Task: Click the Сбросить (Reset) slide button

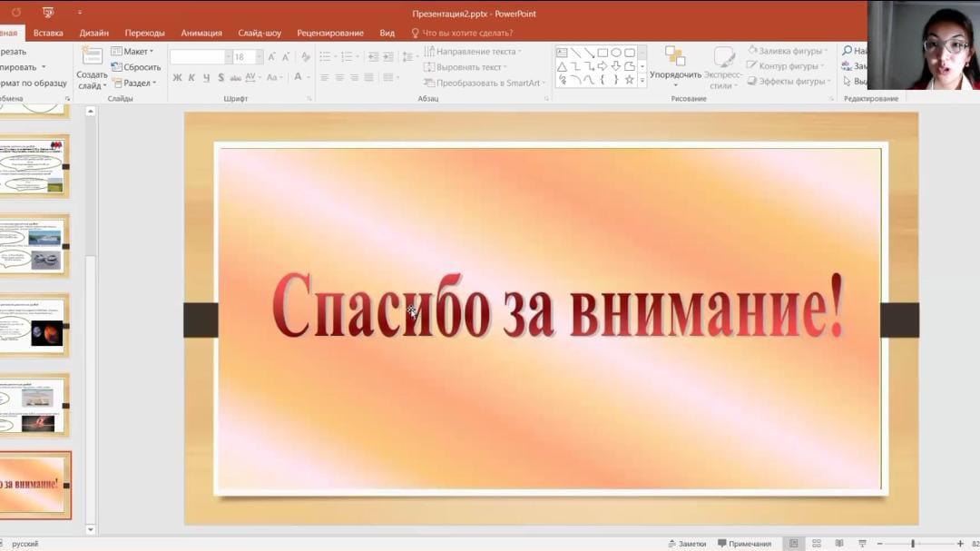Action: click(136, 67)
